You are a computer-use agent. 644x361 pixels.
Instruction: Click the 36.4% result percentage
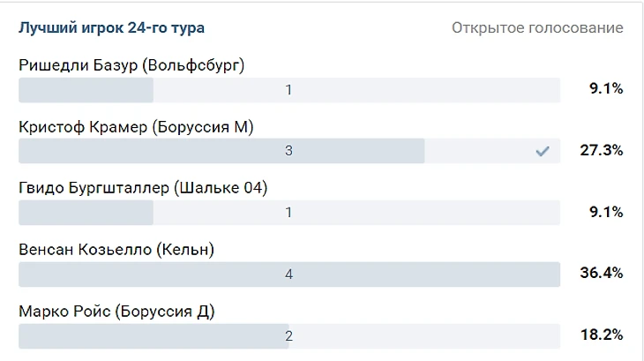(x=602, y=274)
